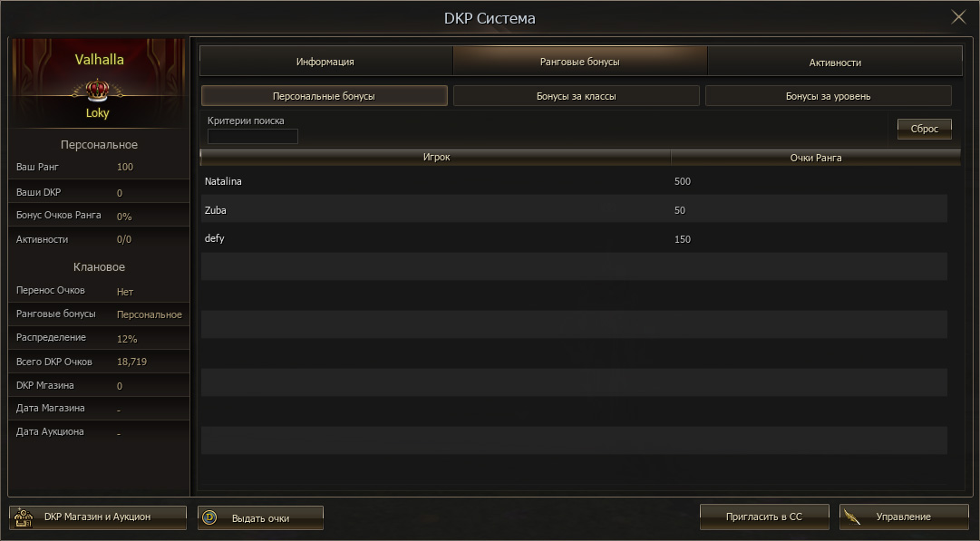
Task: Select the defy player row
Action: [x=573, y=239]
